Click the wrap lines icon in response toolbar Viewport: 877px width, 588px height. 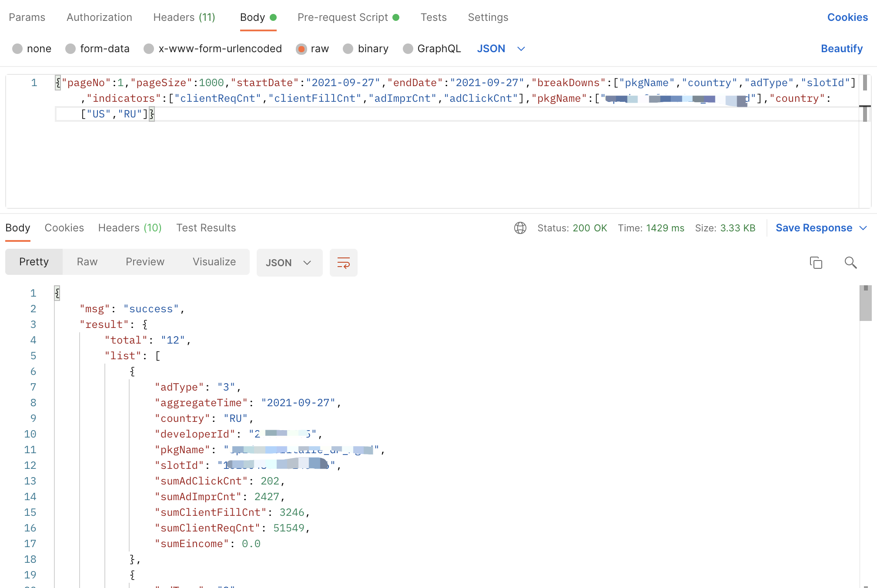click(x=343, y=263)
